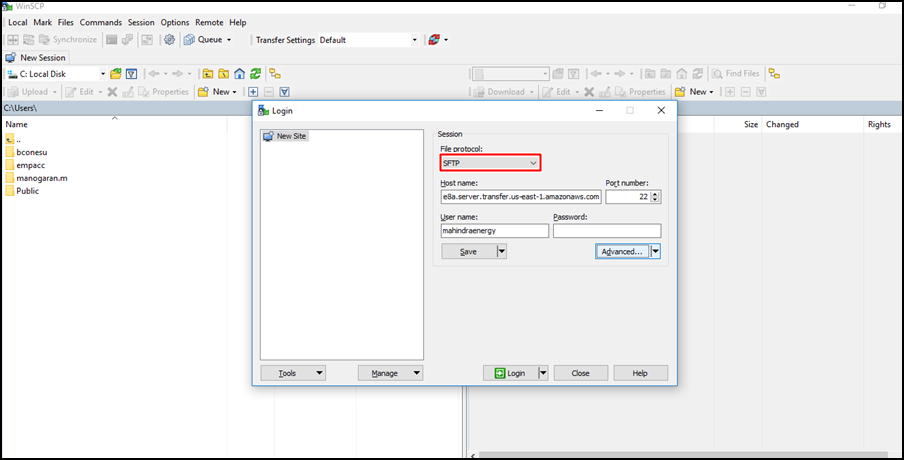
Task: Click local panel Delete X icon
Action: click(x=112, y=92)
